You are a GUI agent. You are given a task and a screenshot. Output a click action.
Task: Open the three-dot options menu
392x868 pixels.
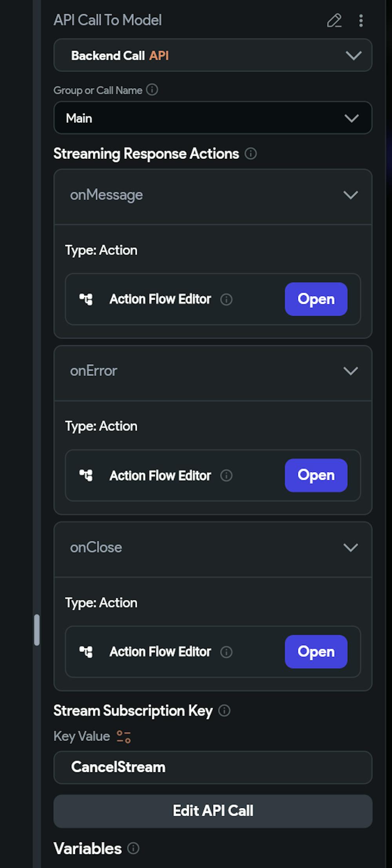(361, 20)
